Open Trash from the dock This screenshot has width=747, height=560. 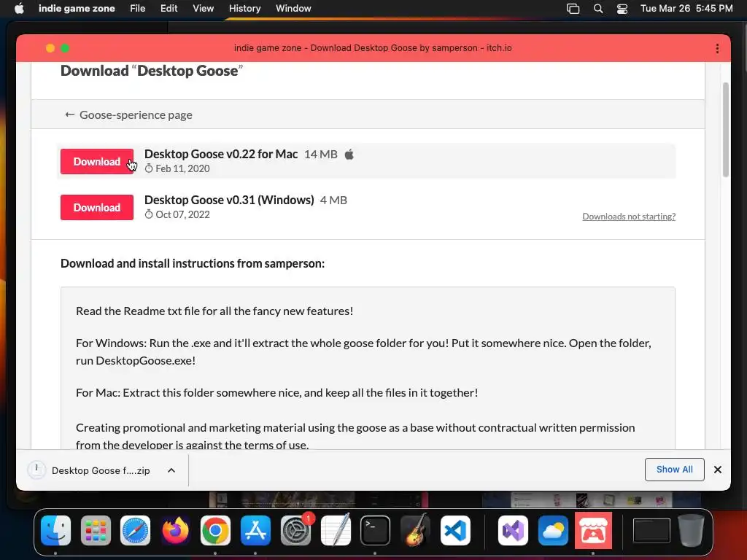tap(691, 530)
